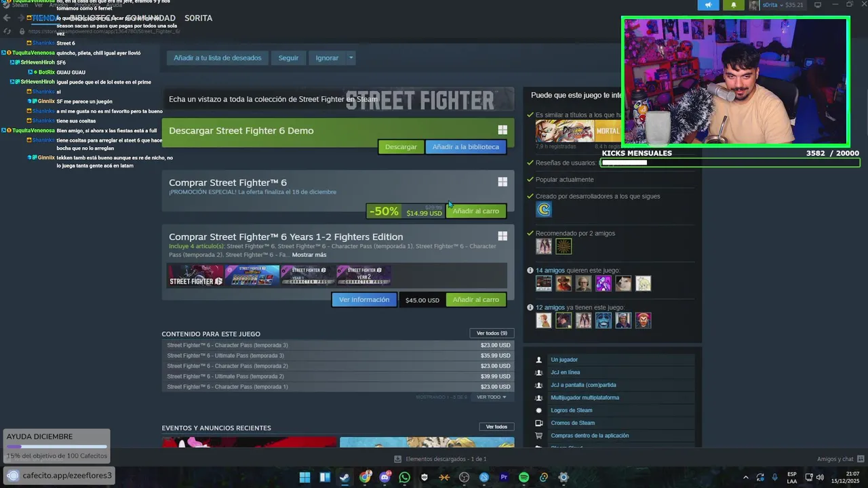Image resolution: width=868 pixels, height=488 pixels.
Task: Click Añadir a la biblioteca button
Action: point(466,146)
